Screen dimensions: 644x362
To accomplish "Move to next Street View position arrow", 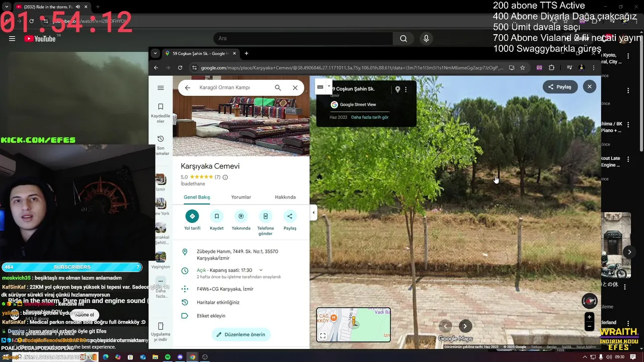I will tap(465, 326).
